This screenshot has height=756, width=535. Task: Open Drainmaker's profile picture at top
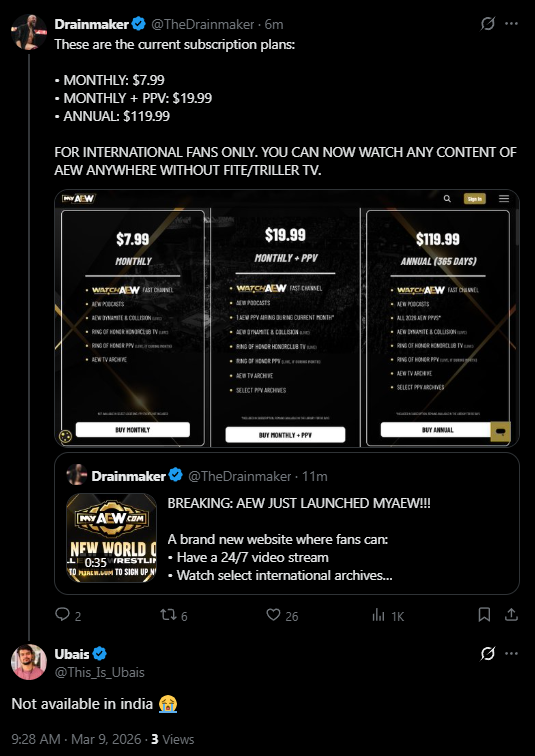pos(28,32)
